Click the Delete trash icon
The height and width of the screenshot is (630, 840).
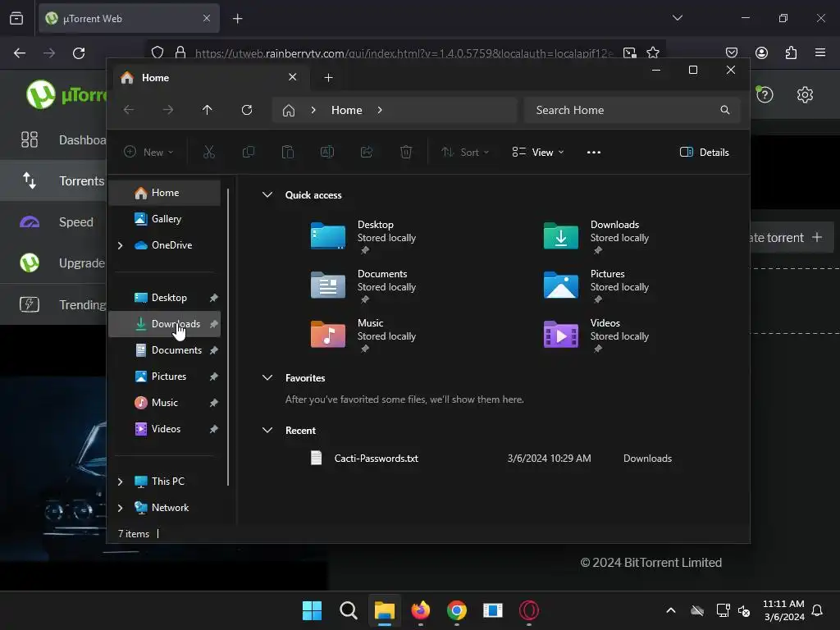[406, 152]
